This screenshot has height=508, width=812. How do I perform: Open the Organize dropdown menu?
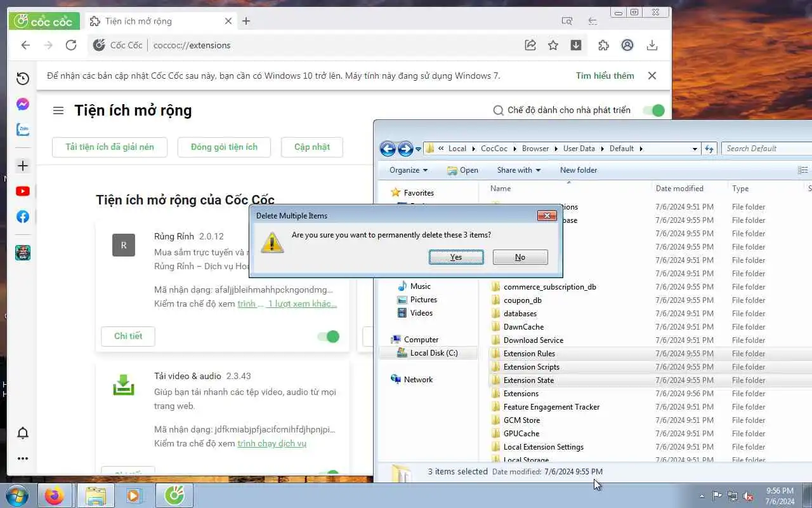409,170
